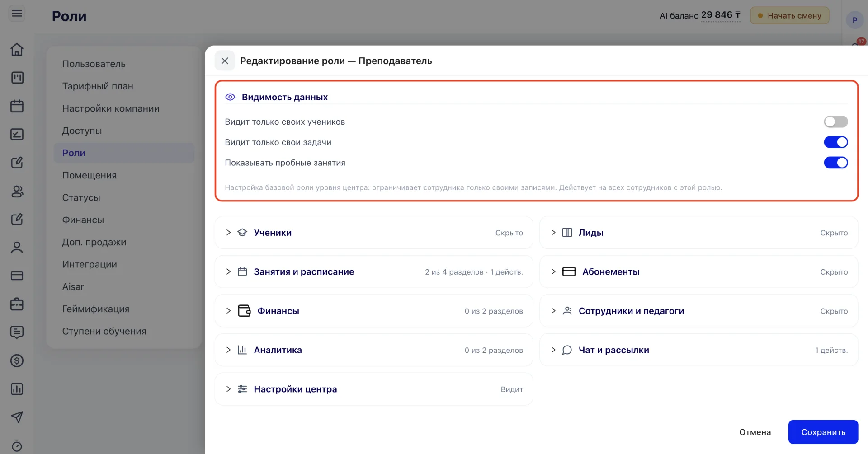Click the columns icon for Лиды
This screenshot has height=454, width=868.
567,232
